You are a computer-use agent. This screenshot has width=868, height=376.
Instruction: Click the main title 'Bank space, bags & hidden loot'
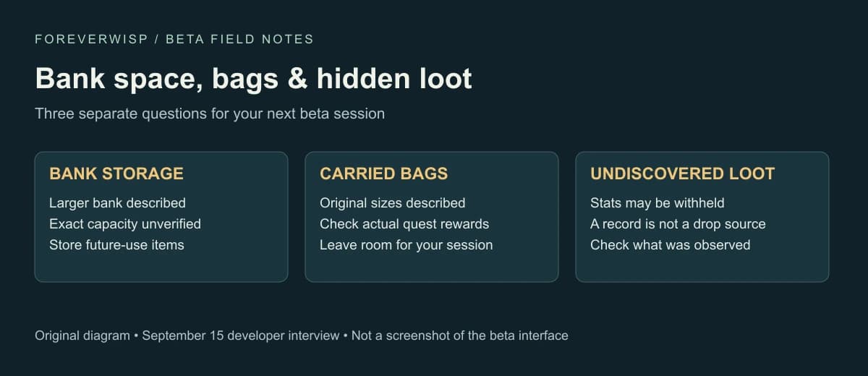pos(253,78)
